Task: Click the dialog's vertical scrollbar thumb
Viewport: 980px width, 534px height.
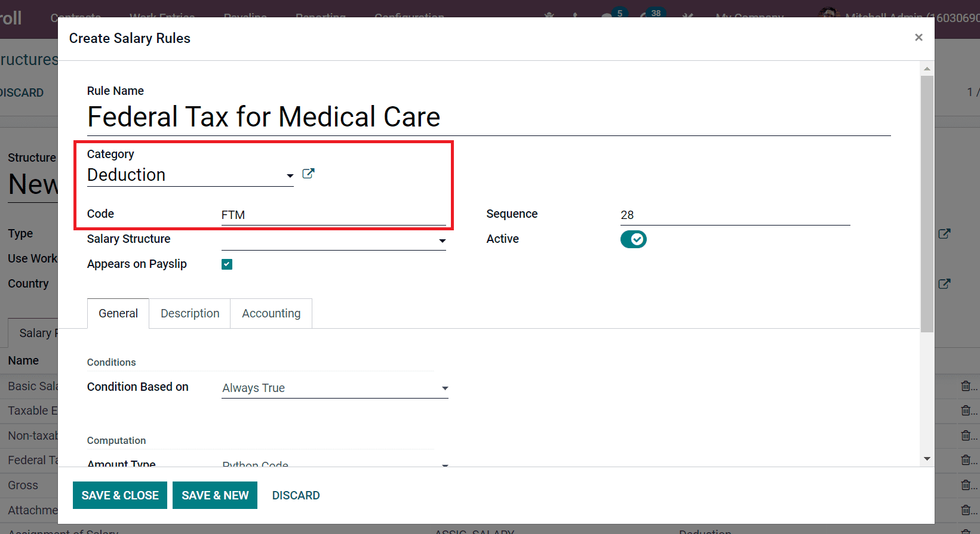Action: [927, 203]
